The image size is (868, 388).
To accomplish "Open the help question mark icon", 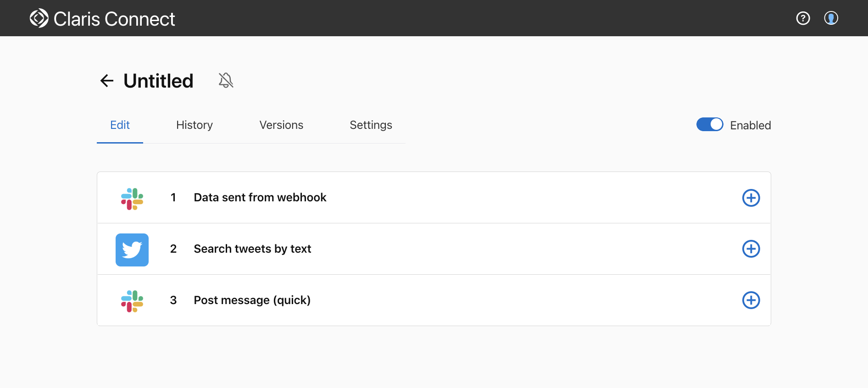I will pyautogui.click(x=803, y=18).
